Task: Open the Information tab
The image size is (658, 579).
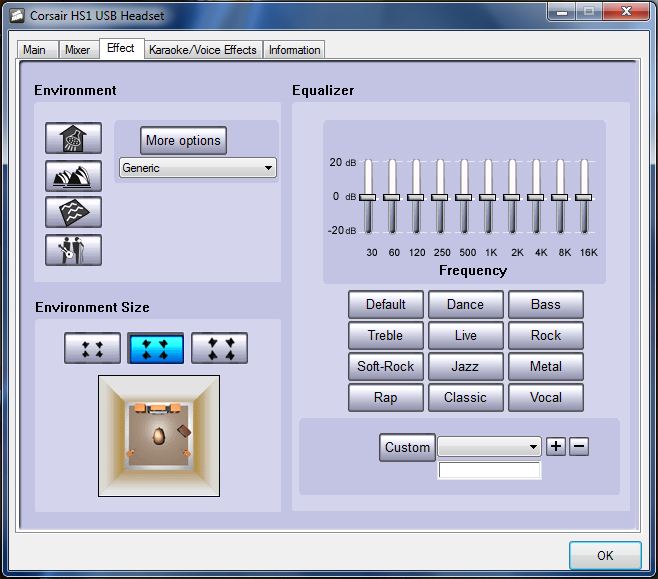Action: point(295,50)
